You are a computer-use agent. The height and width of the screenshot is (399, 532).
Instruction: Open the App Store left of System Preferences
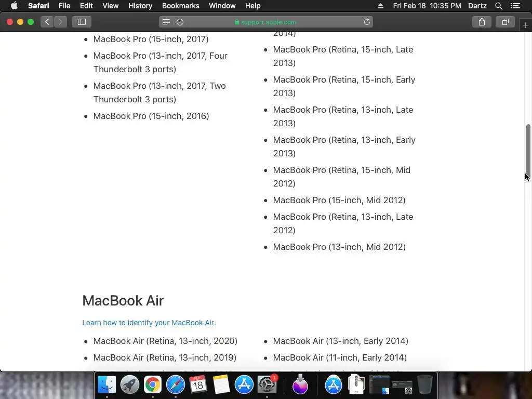coord(244,385)
